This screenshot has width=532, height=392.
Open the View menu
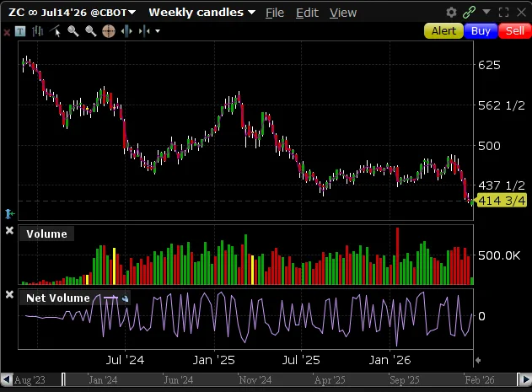[343, 13]
